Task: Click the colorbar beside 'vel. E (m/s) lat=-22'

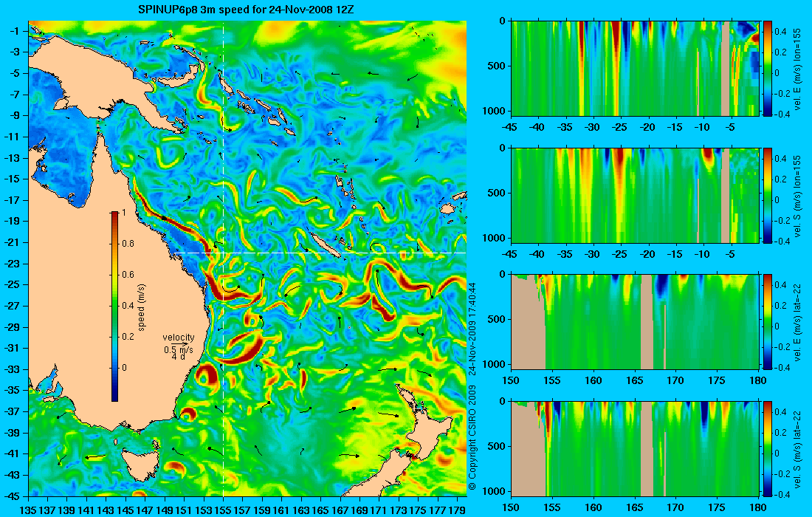Action: (767, 322)
